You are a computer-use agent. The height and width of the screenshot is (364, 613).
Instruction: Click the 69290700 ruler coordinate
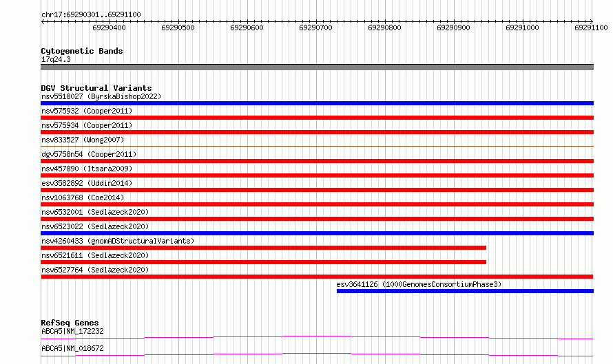315,28
